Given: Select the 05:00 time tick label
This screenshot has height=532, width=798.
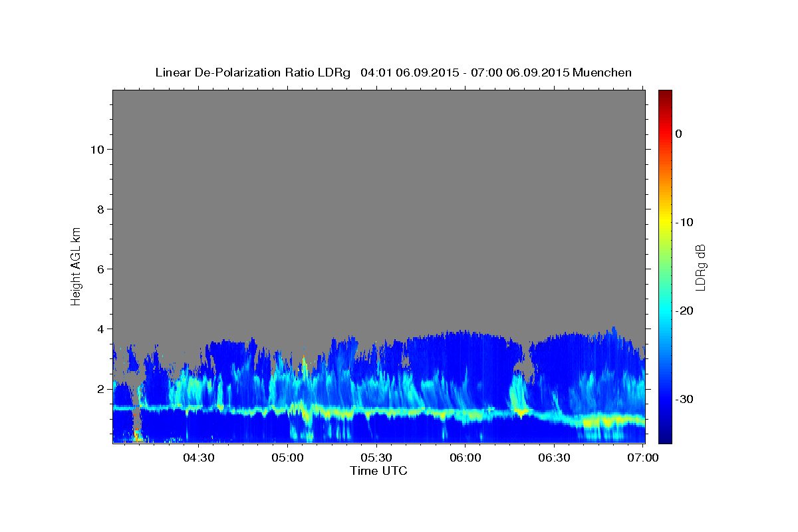Looking at the screenshot, I should pos(288,458).
